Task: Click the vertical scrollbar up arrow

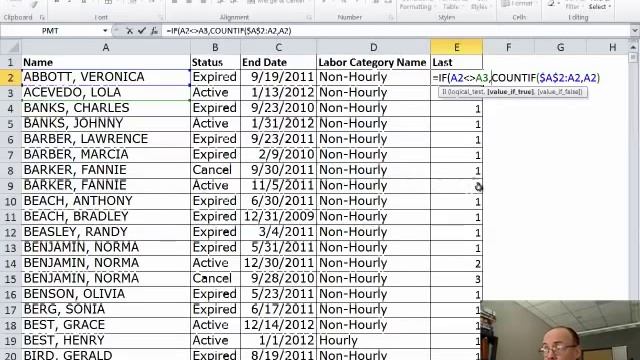Action: coord(633,47)
